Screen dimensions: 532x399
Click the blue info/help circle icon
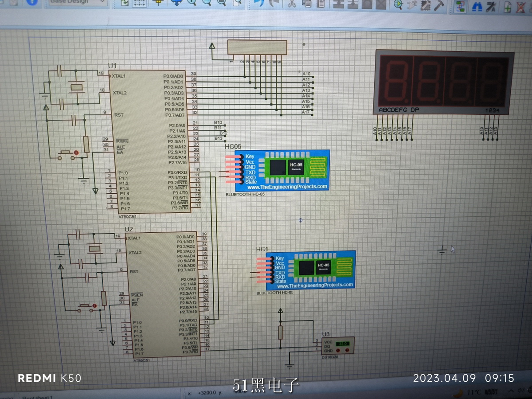[31, 2]
